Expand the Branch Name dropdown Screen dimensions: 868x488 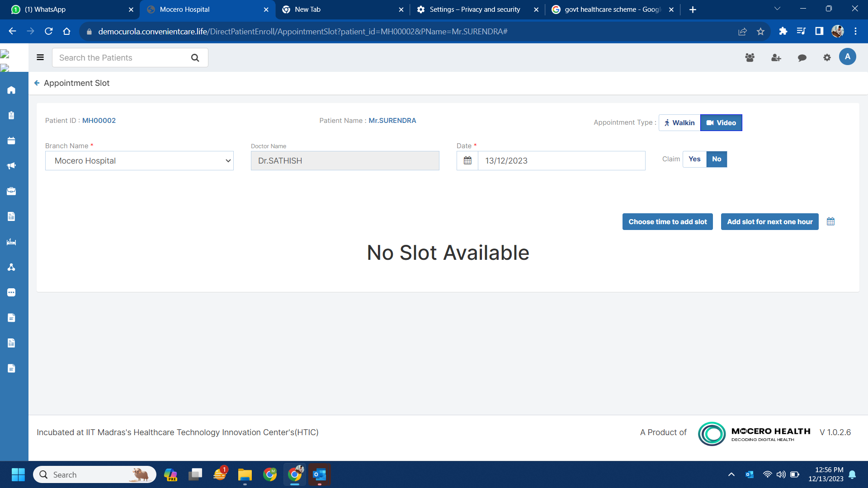pos(139,161)
